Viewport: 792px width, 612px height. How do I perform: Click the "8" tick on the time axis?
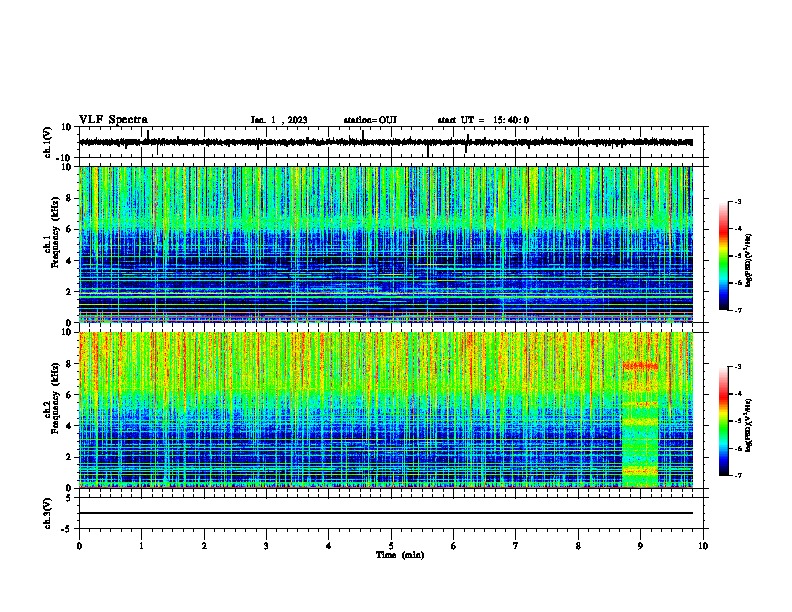click(578, 546)
